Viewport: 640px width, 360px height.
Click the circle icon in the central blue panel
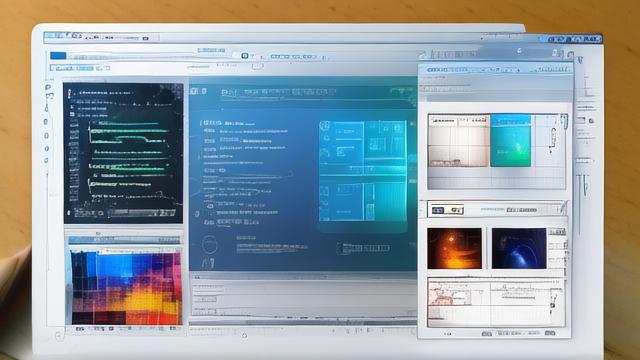(x=209, y=244)
